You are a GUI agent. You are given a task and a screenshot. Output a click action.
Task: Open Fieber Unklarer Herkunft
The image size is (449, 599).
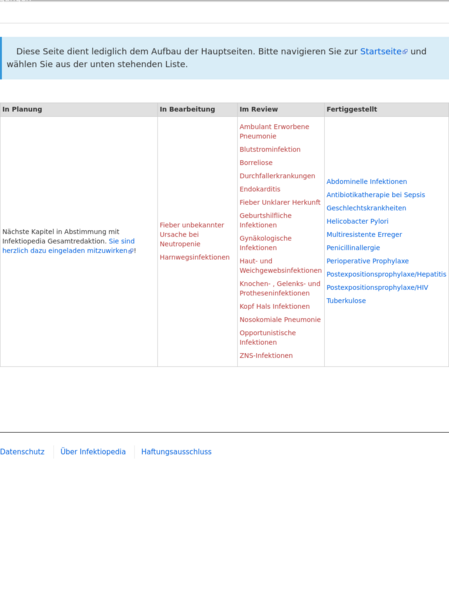pyautogui.click(x=280, y=202)
